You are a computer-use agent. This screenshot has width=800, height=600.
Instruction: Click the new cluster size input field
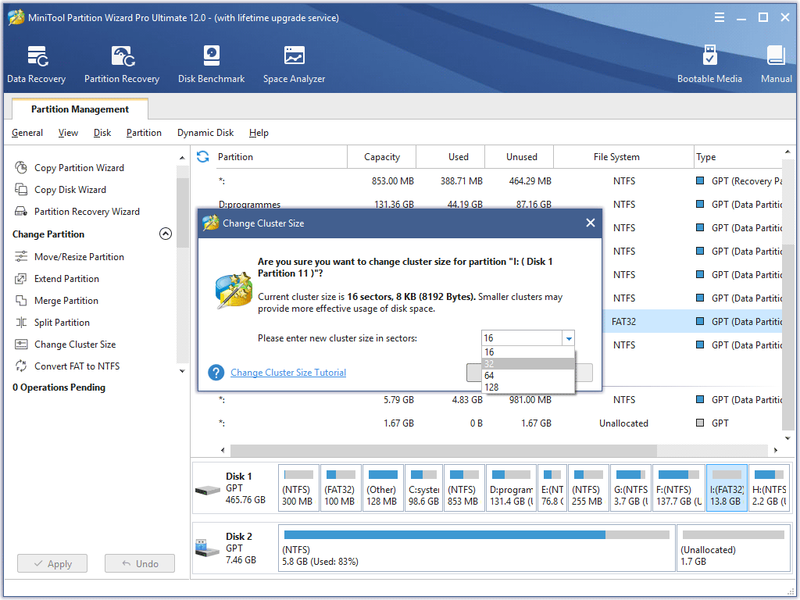click(x=522, y=338)
